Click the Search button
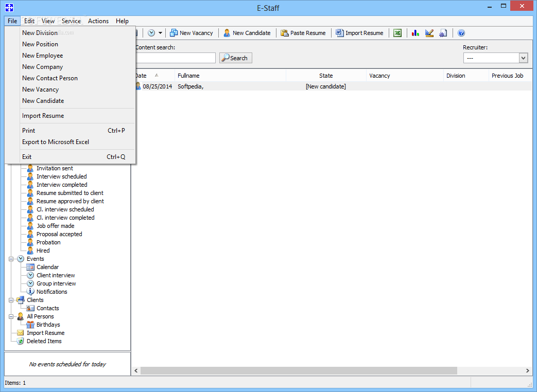 (236, 58)
